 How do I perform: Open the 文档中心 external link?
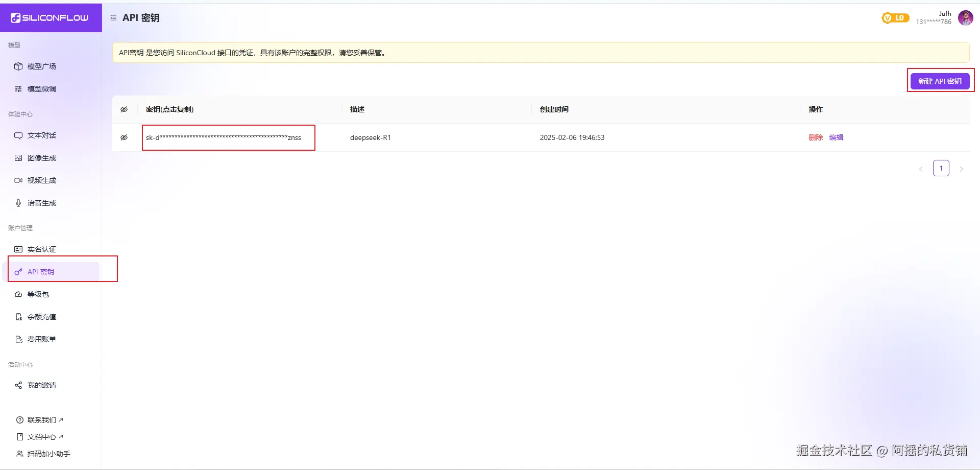(40, 437)
